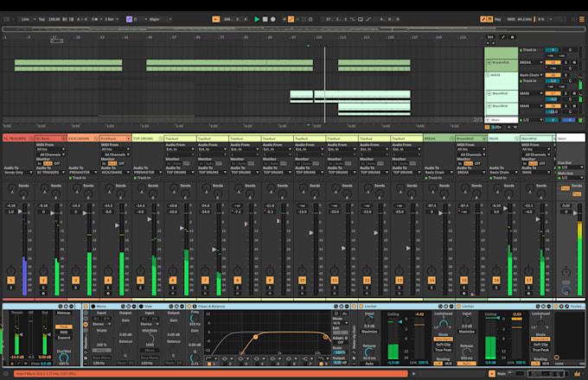Open the hamburger menu at top right
The image size is (588, 380).
coord(582,19)
